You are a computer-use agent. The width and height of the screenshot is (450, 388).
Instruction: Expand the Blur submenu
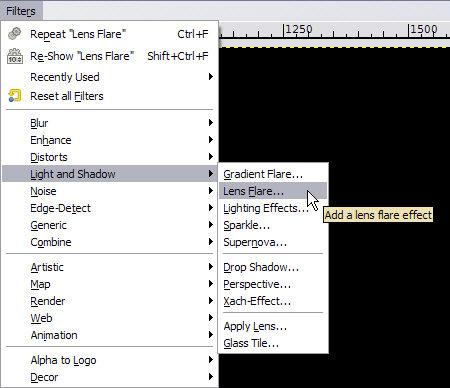[x=110, y=123]
